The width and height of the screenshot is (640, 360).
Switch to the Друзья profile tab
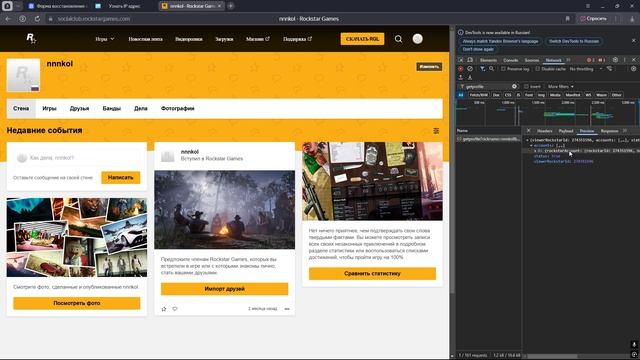[x=79, y=109]
